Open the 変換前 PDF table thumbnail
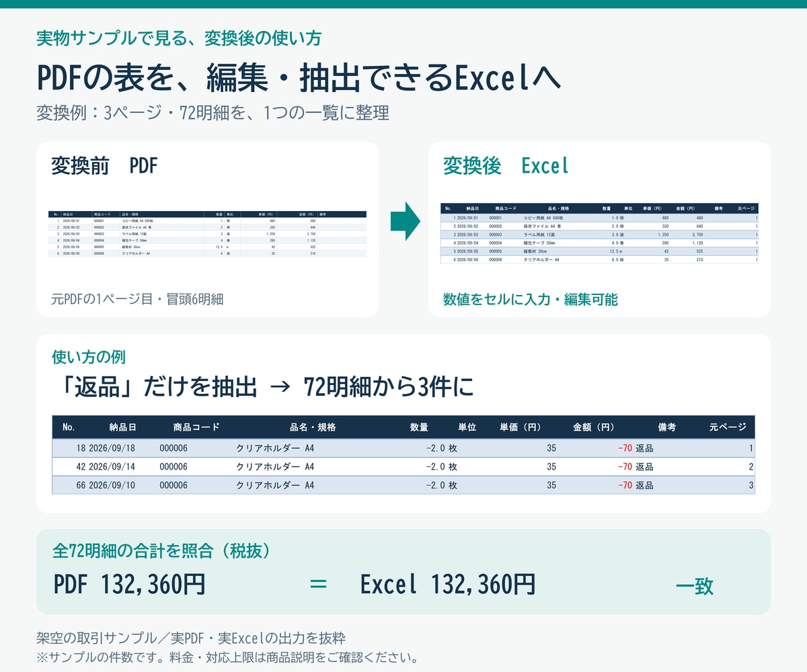Viewport: 807px width, 672px height. tap(208, 234)
